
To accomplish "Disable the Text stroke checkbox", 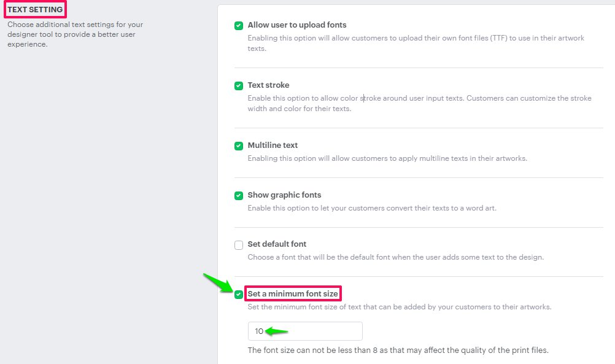I will pos(239,86).
